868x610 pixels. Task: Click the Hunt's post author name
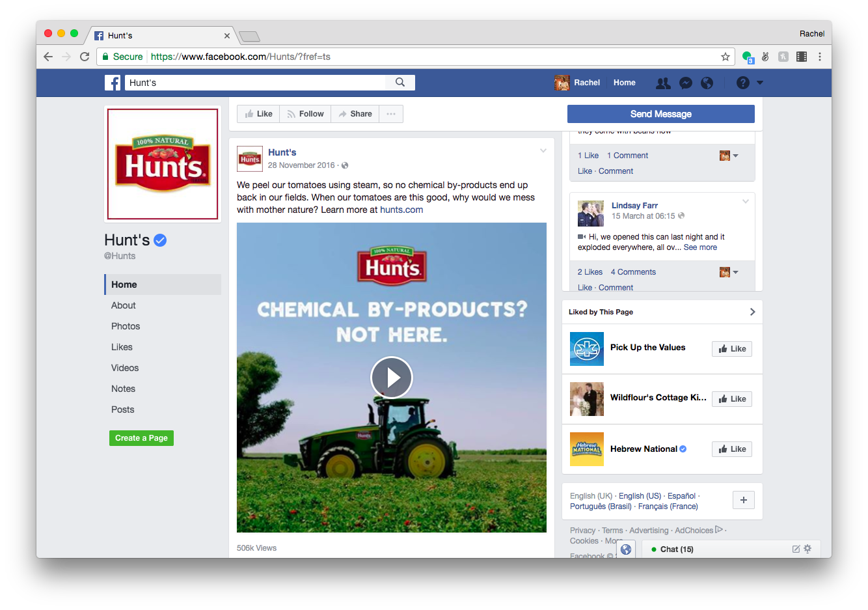tap(282, 152)
